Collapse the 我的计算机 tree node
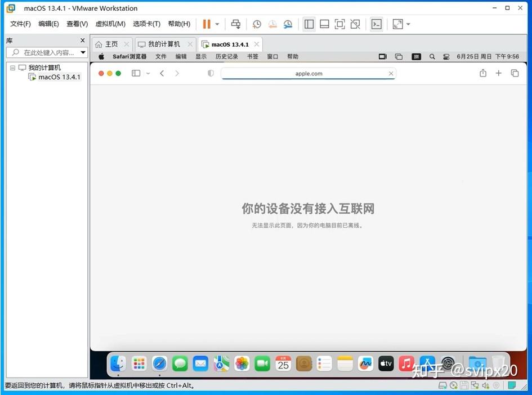 (x=12, y=68)
